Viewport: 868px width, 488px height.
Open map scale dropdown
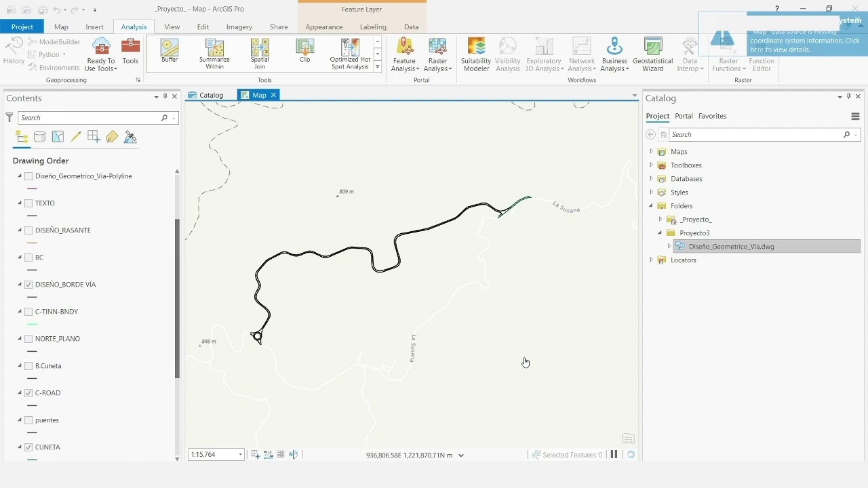coord(240,455)
